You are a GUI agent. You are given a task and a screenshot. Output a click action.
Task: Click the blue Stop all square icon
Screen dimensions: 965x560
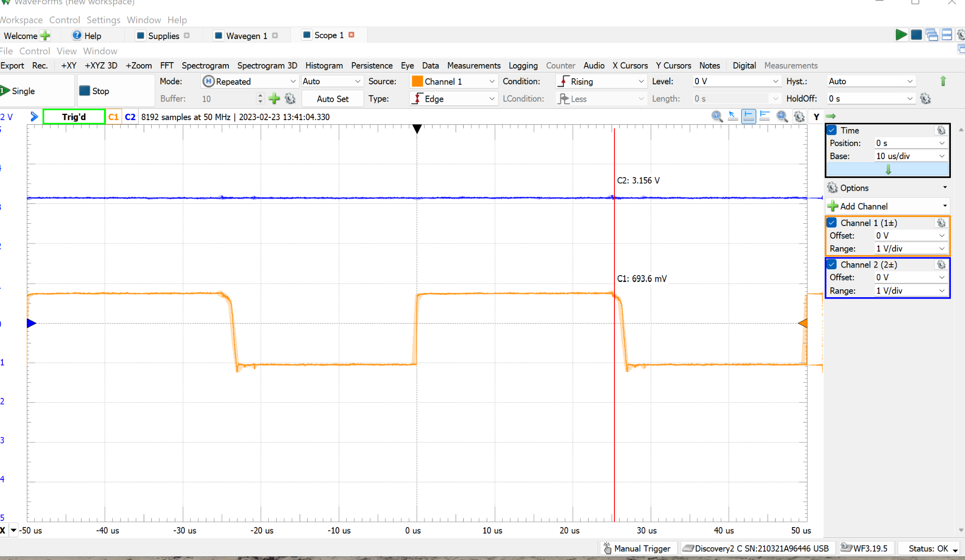tap(916, 35)
